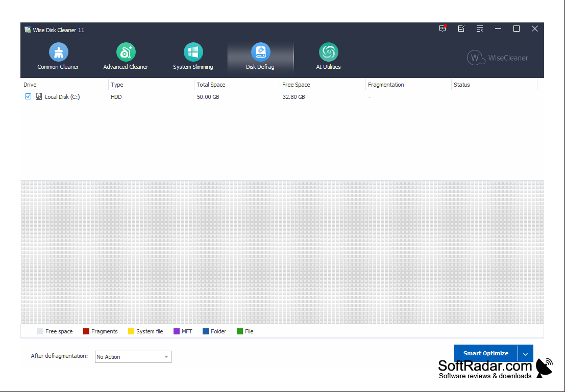Open the title bar settings menu icon
The height and width of the screenshot is (392, 565).
click(480, 29)
